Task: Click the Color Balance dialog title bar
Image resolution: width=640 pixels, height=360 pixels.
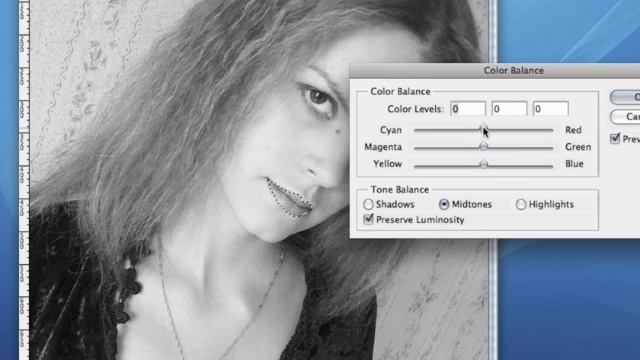Action: [495, 71]
